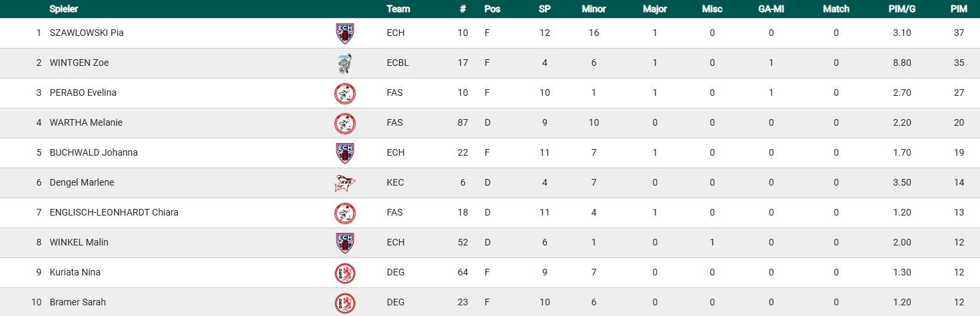Viewport: 980px width, 316px height.
Task: Sort by PIM/G column header
Action: point(901,9)
